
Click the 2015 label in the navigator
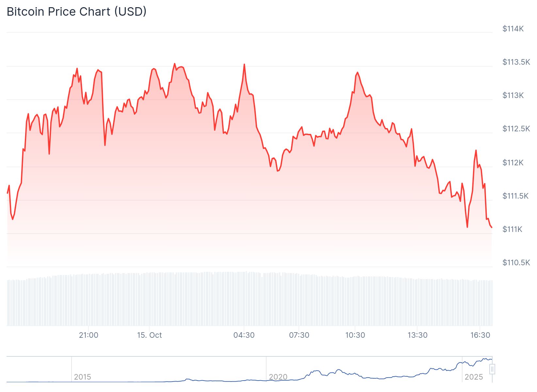point(82,377)
